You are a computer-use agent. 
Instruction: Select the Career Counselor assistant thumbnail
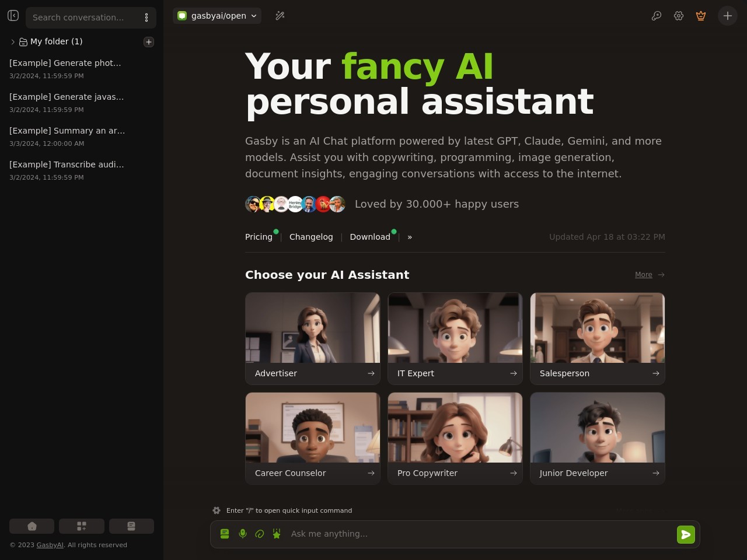313,428
